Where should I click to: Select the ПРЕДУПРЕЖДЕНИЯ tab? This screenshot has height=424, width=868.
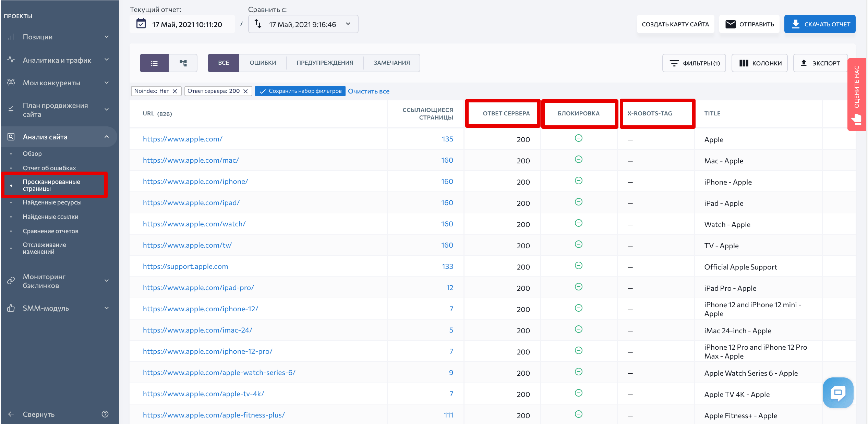click(325, 63)
